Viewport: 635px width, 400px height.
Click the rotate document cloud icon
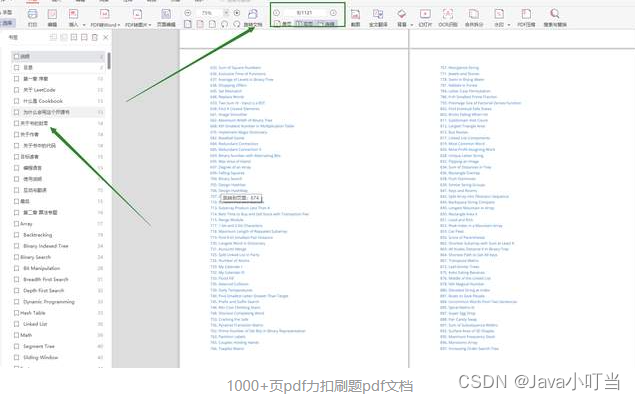(253, 15)
